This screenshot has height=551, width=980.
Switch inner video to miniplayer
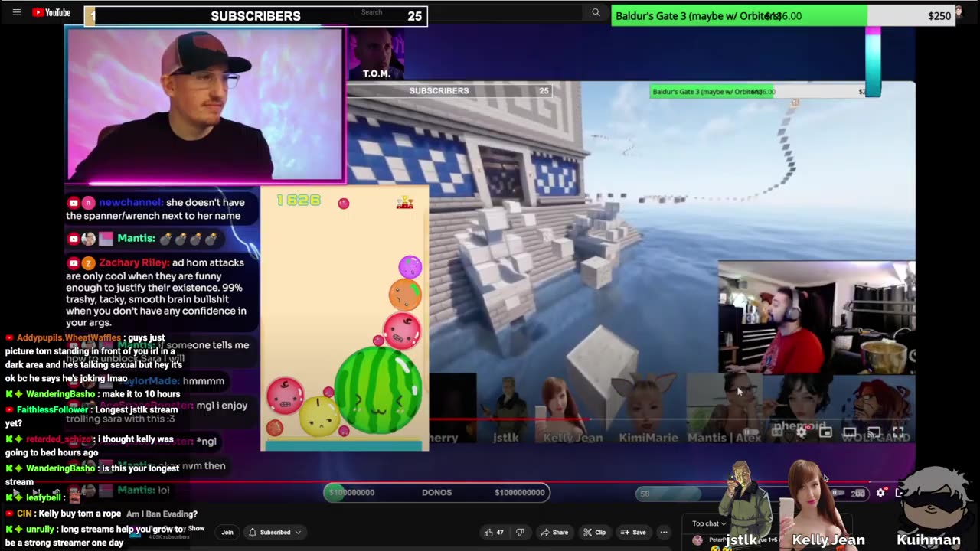825,432
